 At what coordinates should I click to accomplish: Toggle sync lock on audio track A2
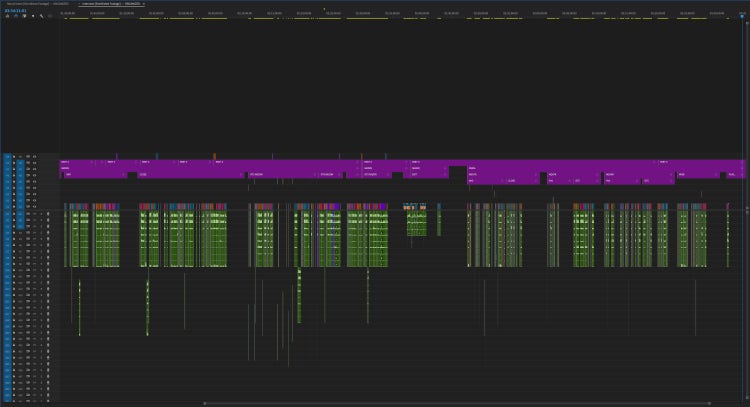point(28,220)
